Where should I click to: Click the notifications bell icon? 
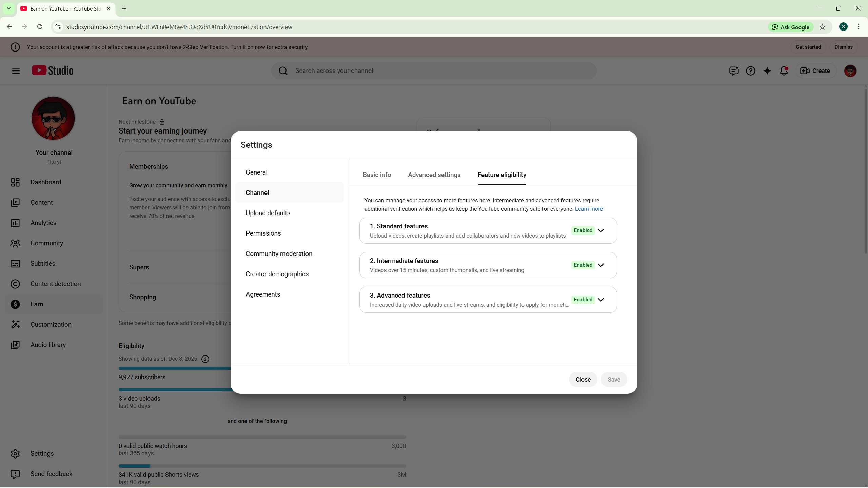pyautogui.click(x=784, y=71)
